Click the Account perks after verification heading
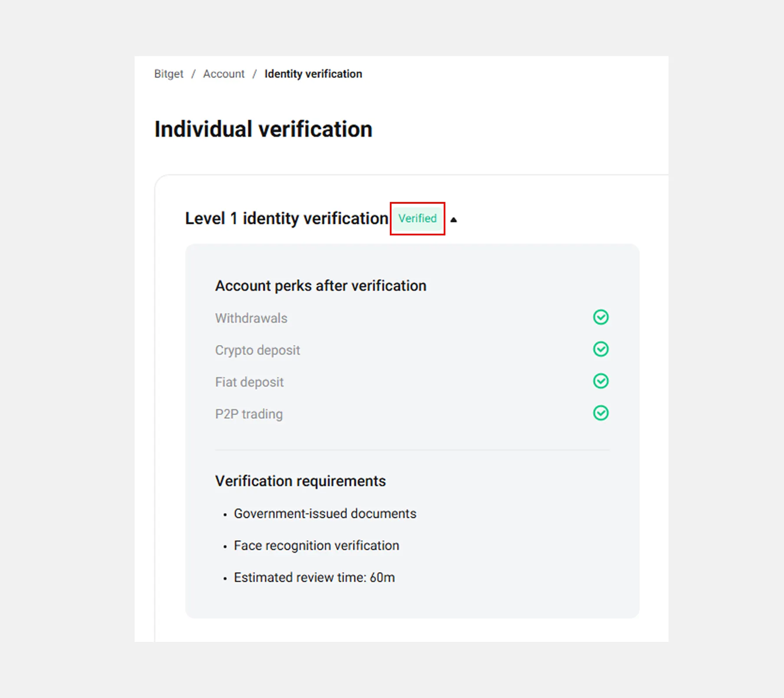 tap(321, 286)
